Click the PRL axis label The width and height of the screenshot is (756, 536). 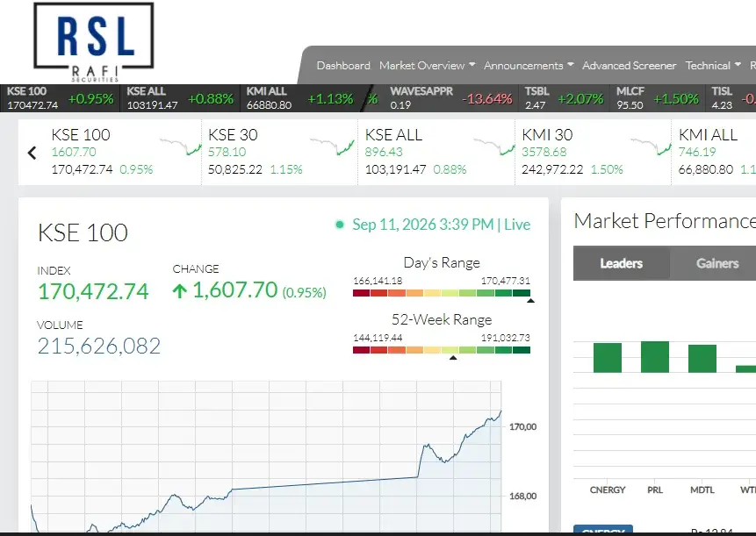pyautogui.click(x=655, y=490)
